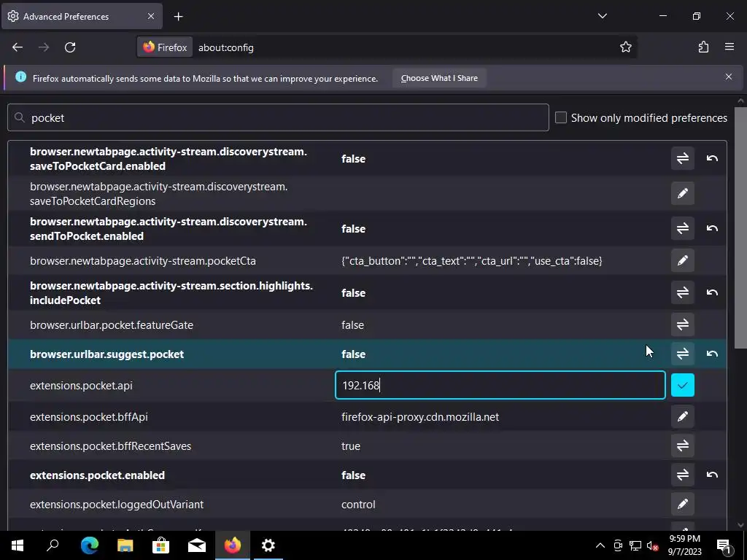
Task: Open clock showing 9:59 PM
Action: tap(684, 545)
